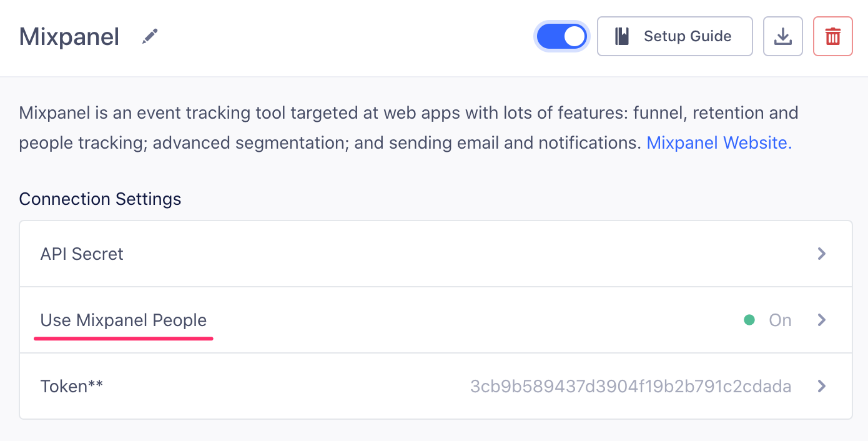This screenshot has height=441, width=868.
Task: Click the green status dot next to On
Action: pos(749,320)
